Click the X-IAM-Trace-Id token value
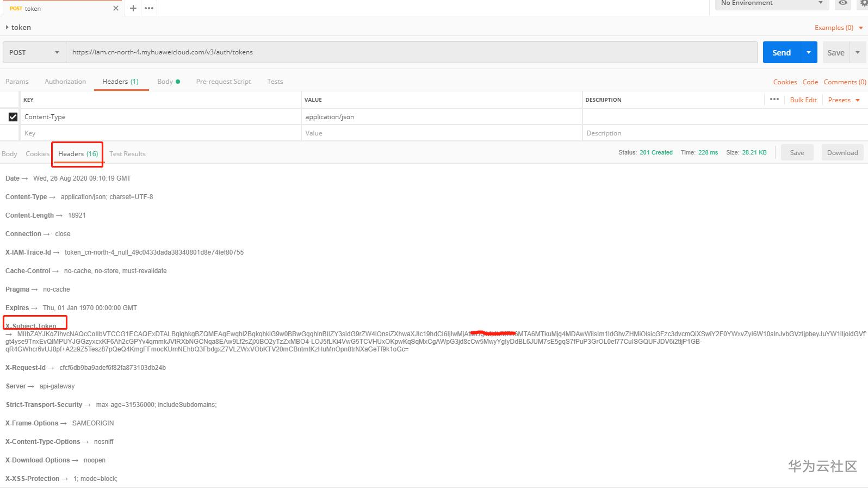868x488 pixels. (154, 252)
